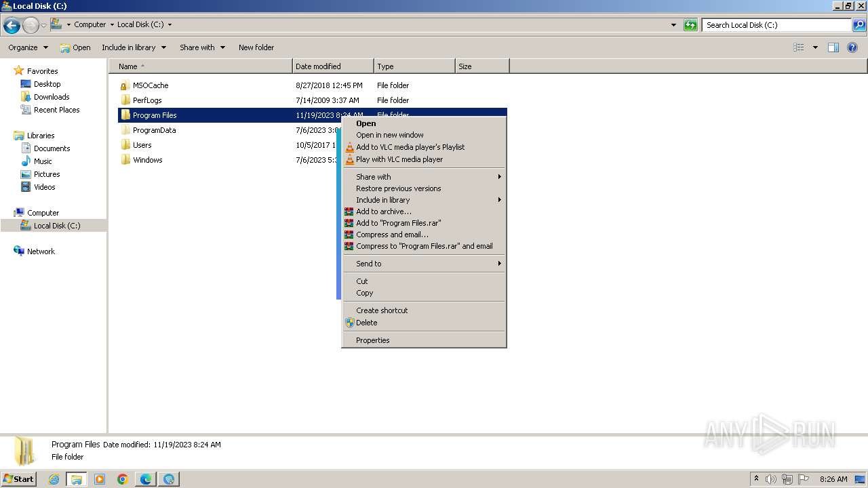868x488 pixels.
Task: Show the preview pane icon
Action: 833,47
